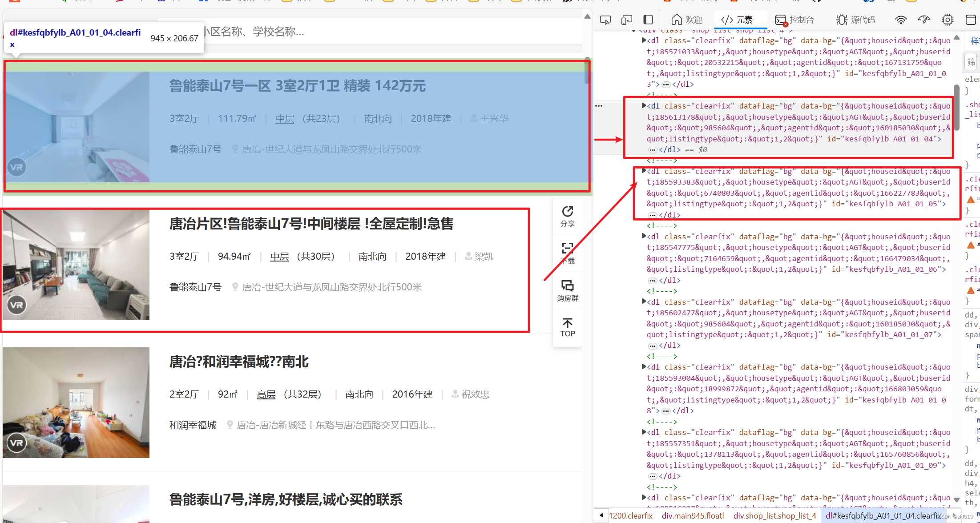Expand the dl node kesfqbfylb_A01_01_03

click(x=644, y=40)
